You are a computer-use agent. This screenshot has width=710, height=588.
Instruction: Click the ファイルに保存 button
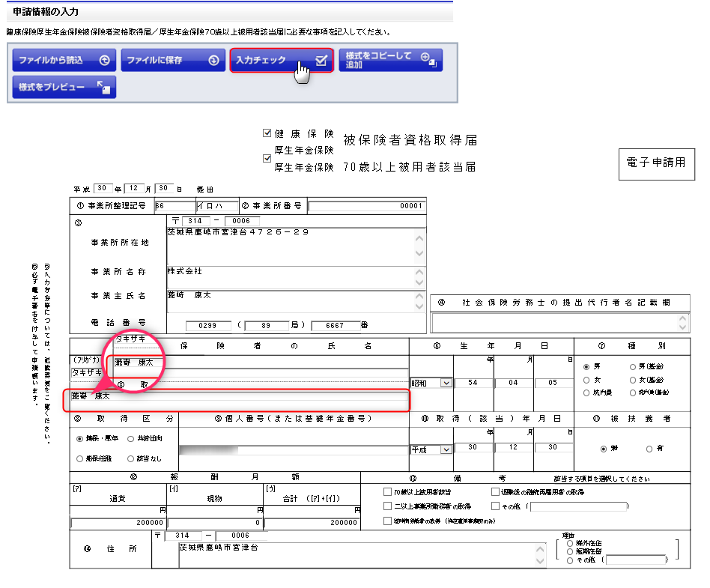pos(174,61)
